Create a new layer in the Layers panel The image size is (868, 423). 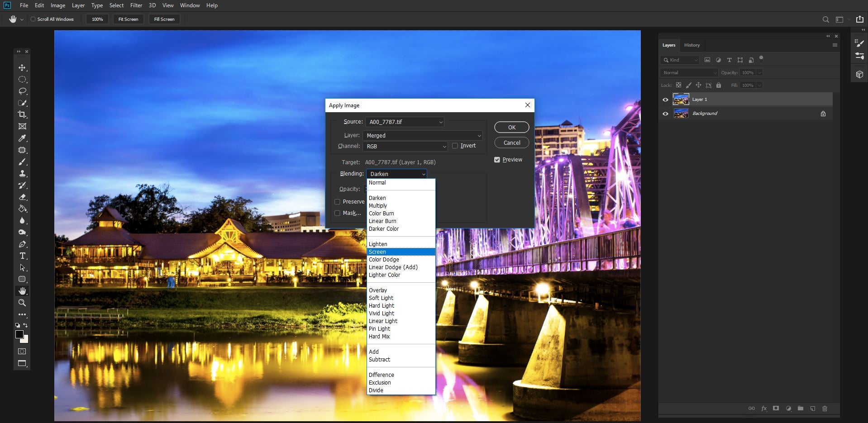coord(813,408)
